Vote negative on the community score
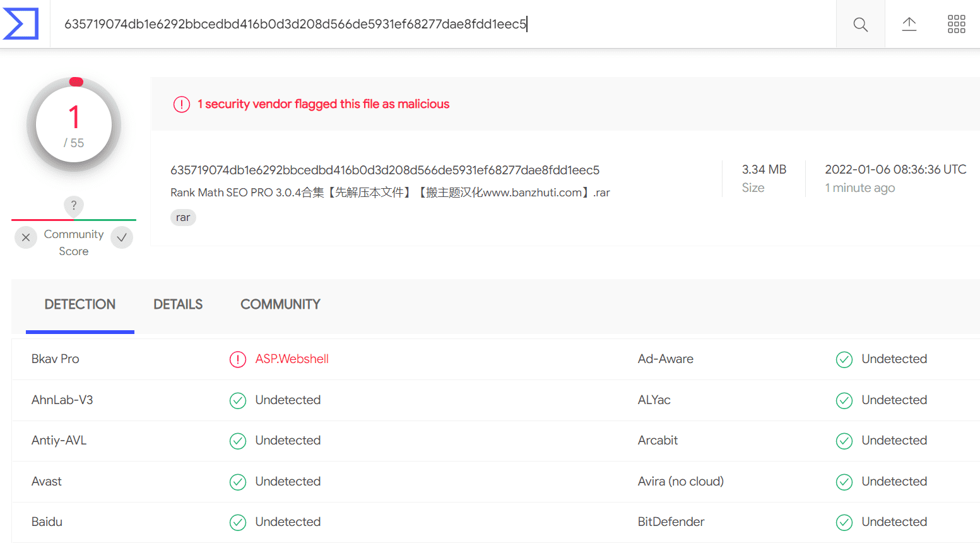This screenshot has width=980, height=543. pos(26,237)
